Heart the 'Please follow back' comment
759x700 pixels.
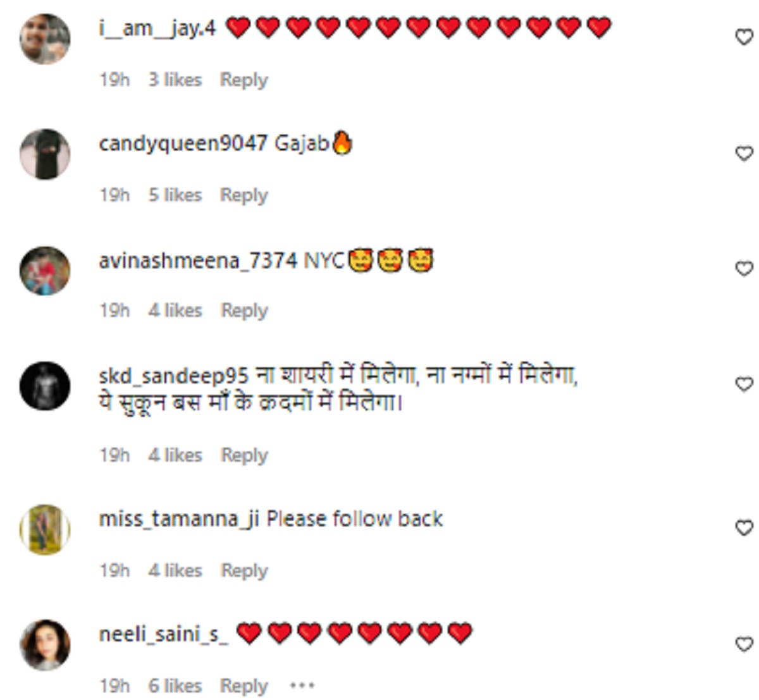[x=744, y=528]
